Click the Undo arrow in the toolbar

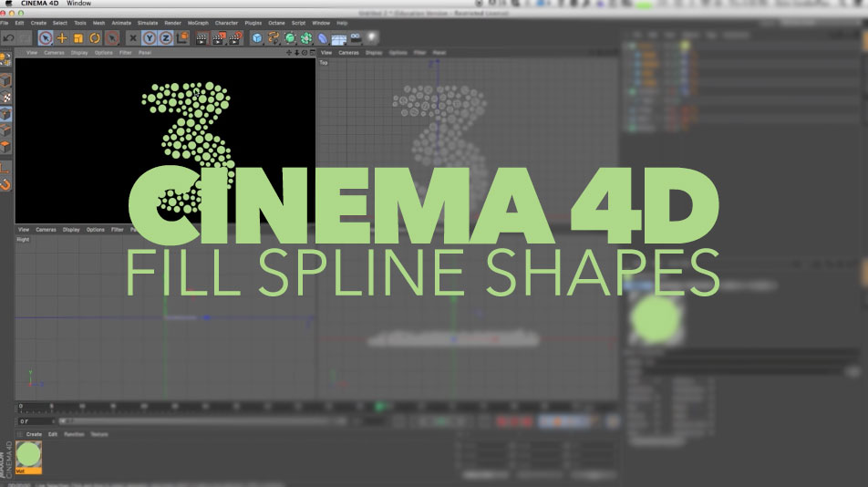point(9,38)
